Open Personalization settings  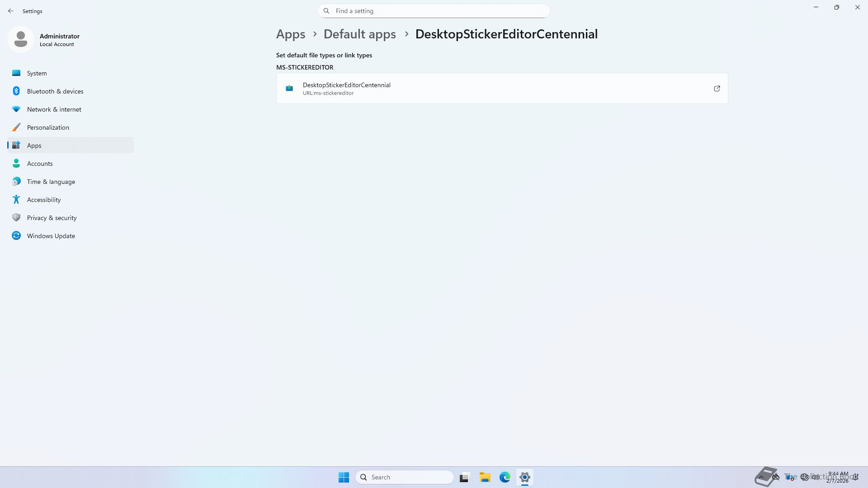pyautogui.click(x=48, y=127)
